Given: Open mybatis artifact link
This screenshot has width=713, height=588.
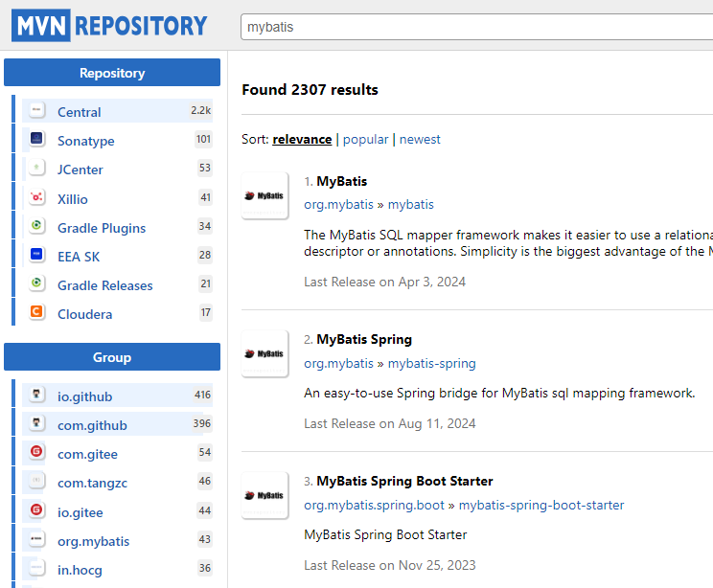Looking at the screenshot, I should click(410, 205).
